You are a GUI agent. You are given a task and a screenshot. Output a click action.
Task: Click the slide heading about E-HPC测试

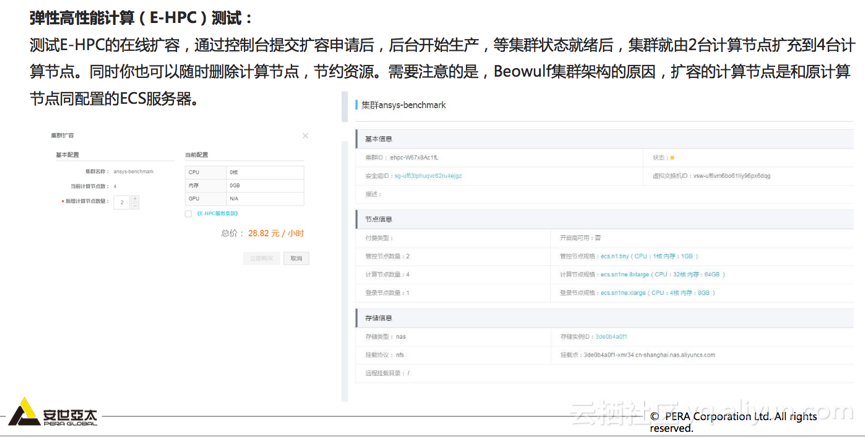point(141,18)
